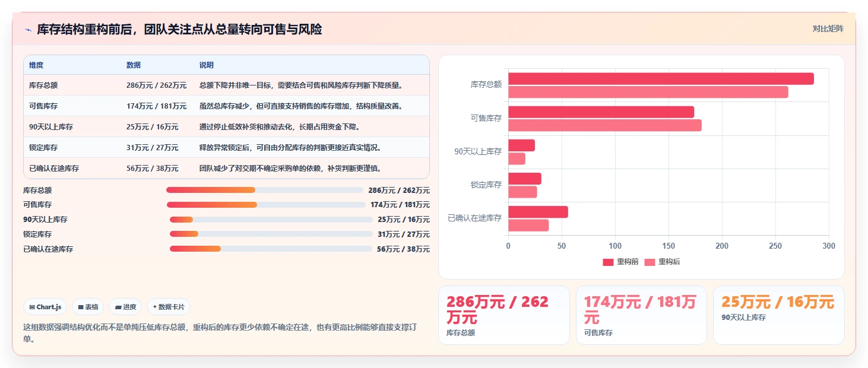Click the 说明 column header
The image size is (868, 368).
(x=207, y=65)
